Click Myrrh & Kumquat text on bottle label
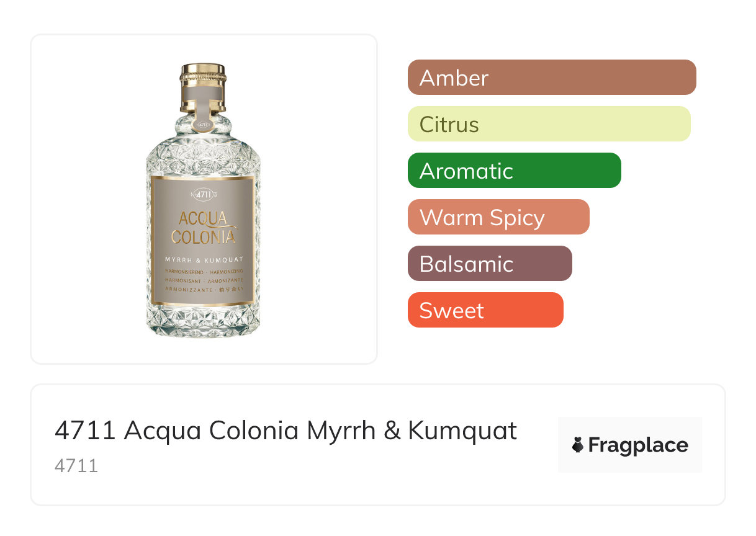Viewport: 756px width, 536px height. coord(203,259)
